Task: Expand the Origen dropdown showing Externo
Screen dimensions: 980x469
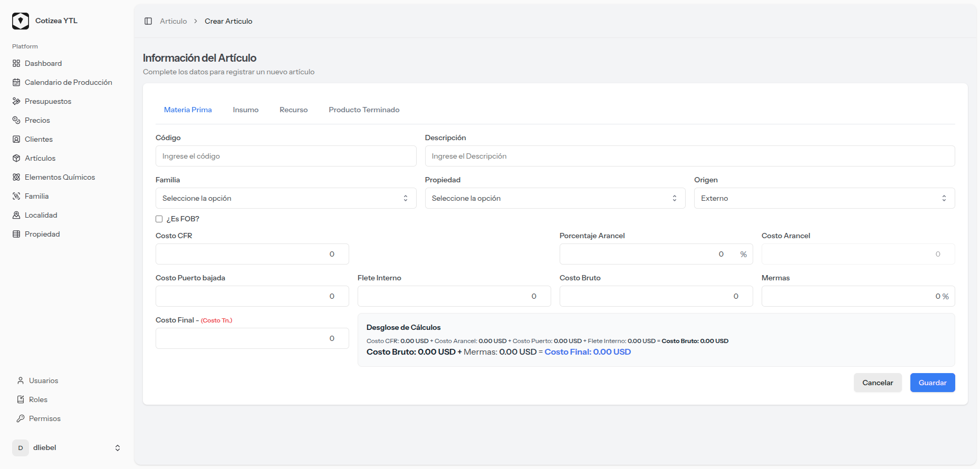Action: (x=824, y=198)
